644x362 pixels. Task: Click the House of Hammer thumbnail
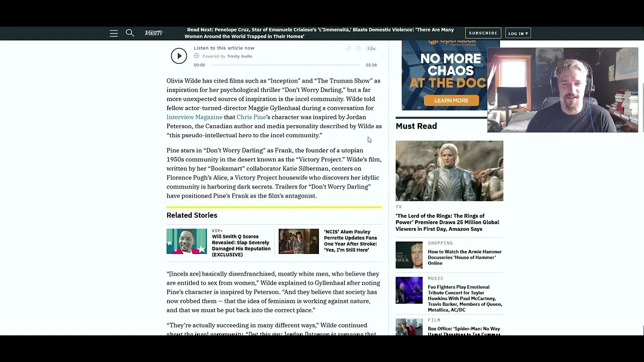[409, 255]
